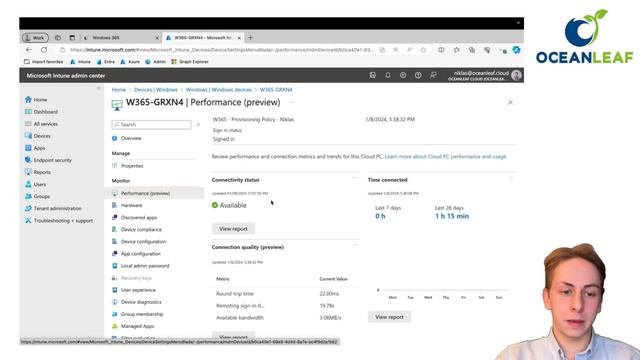Collapse device menu with chevron beside Search
640x360 pixels.
coord(198,124)
